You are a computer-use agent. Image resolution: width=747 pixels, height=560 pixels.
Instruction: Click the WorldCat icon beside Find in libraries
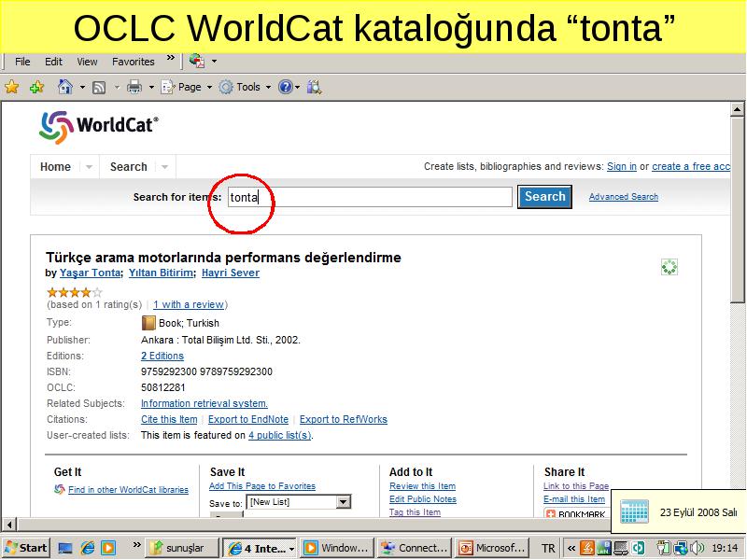point(60,489)
